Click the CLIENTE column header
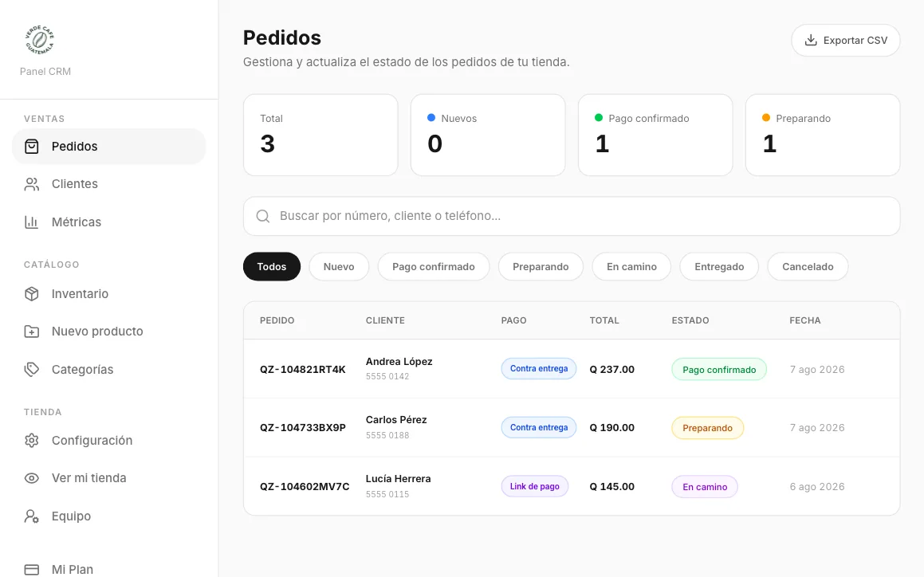 (385, 320)
